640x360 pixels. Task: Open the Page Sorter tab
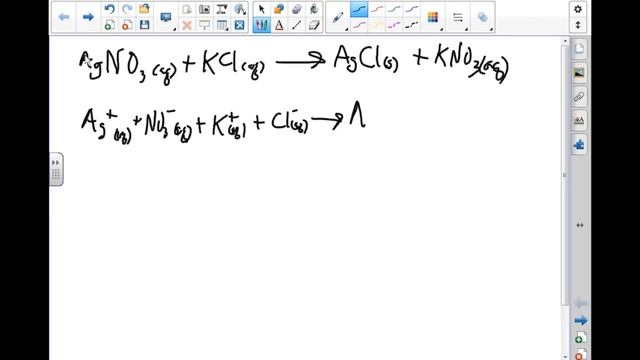click(x=579, y=49)
